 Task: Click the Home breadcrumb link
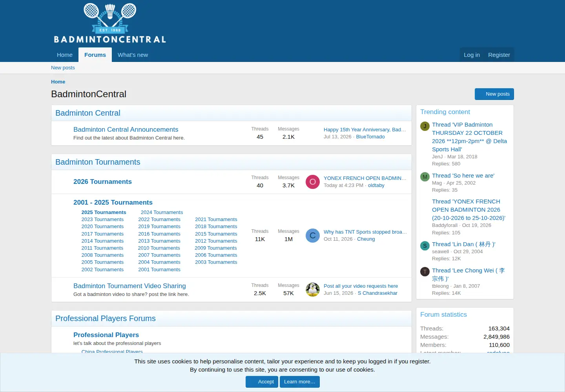click(x=58, y=82)
